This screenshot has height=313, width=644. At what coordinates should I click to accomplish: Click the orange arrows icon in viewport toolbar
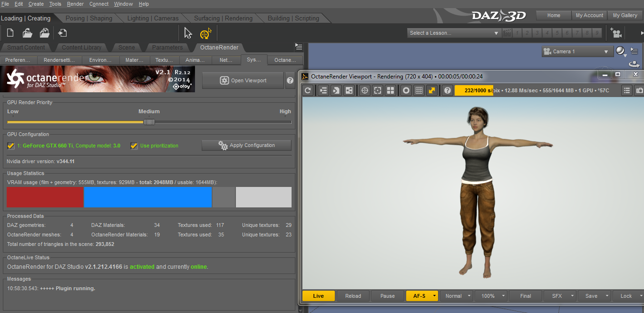pyautogui.click(x=432, y=90)
